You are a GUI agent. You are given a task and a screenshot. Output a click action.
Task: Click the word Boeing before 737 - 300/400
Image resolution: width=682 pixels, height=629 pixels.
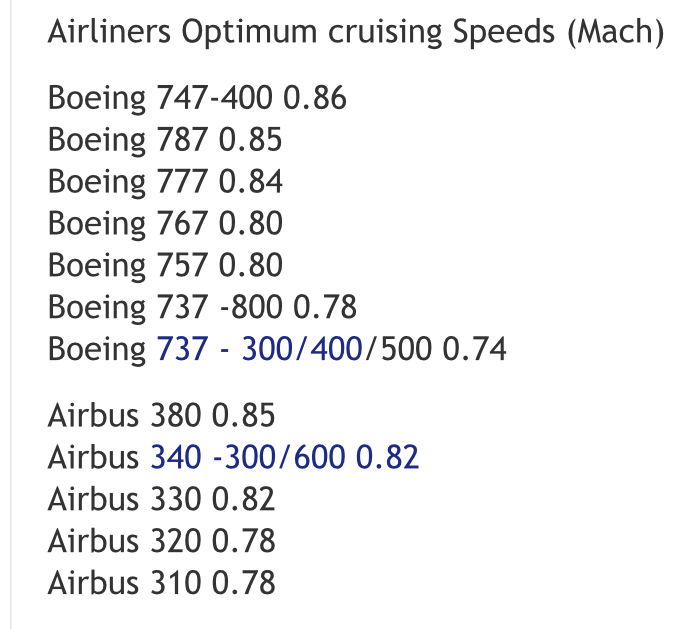click(97, 350)
